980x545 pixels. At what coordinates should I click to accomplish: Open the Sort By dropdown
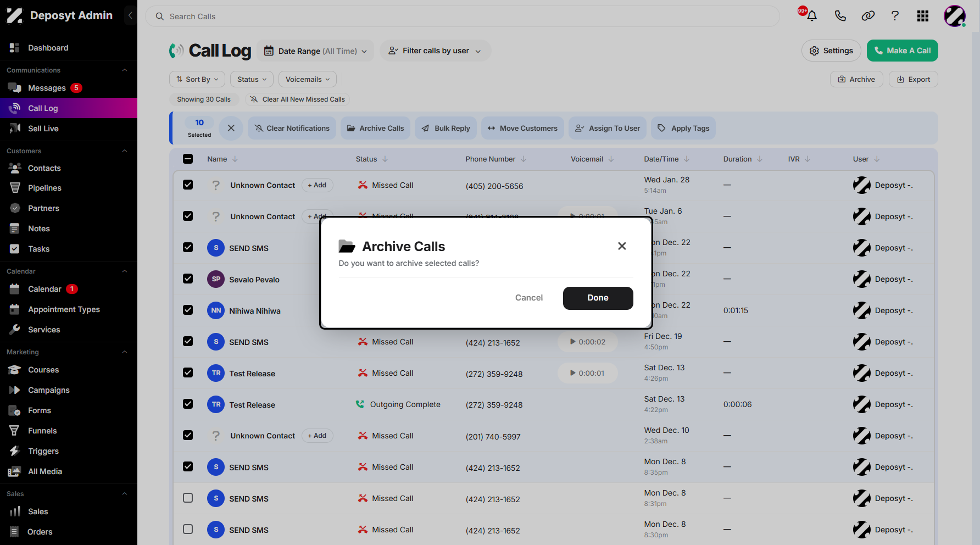[197, 79]
